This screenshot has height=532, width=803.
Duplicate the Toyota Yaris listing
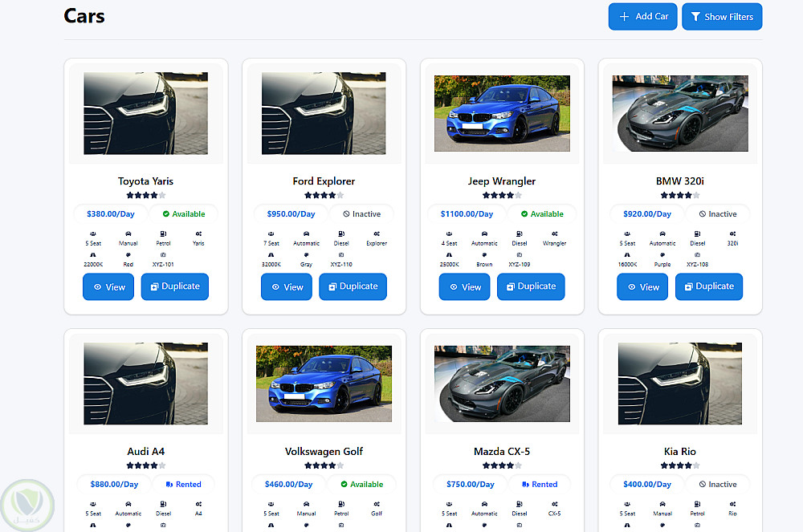pyautogui.click(x=174, y=287)
